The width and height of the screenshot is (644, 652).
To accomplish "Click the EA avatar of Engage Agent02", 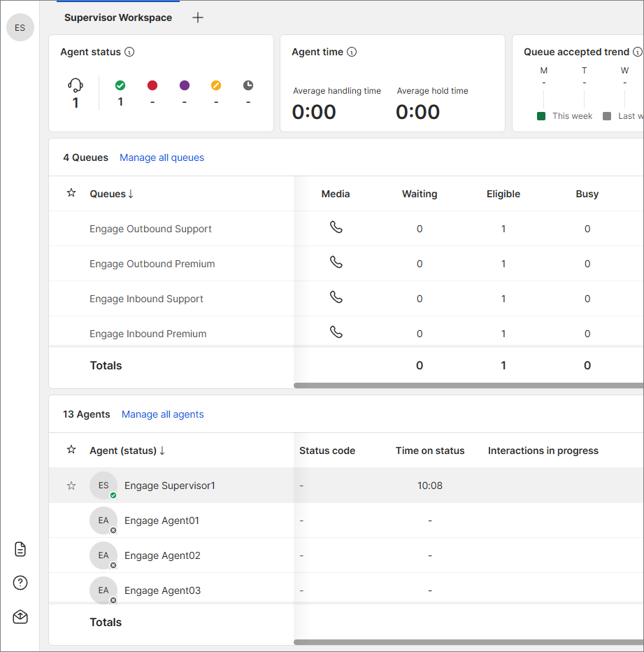I will (103, 555).
